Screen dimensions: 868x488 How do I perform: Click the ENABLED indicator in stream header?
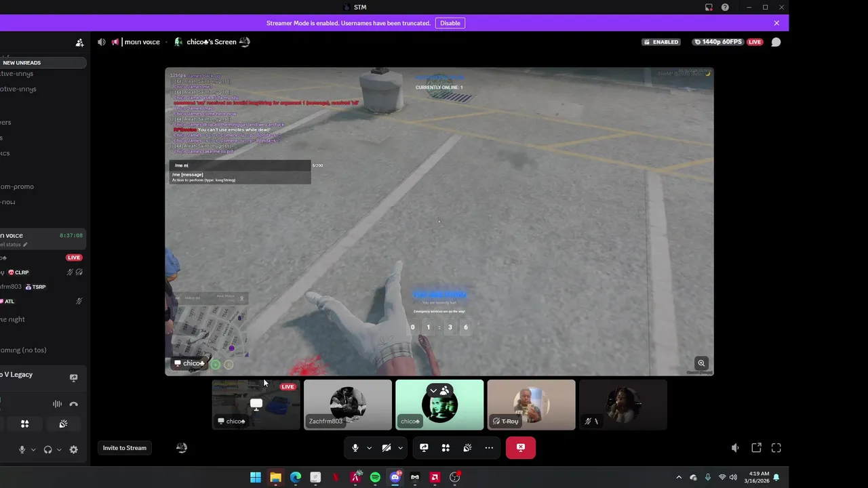point(661,42)
